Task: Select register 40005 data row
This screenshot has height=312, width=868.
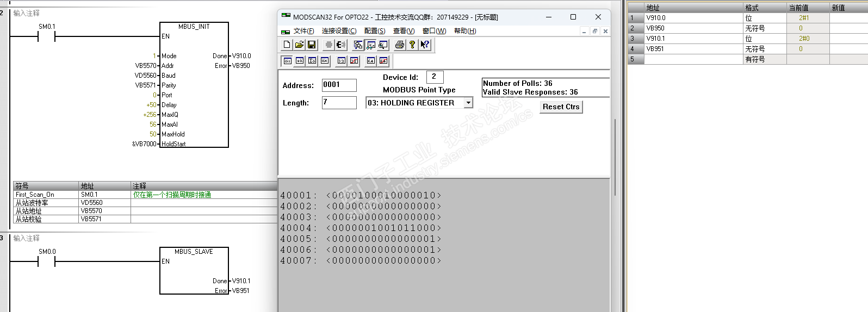Action: (x=361, y=239)
